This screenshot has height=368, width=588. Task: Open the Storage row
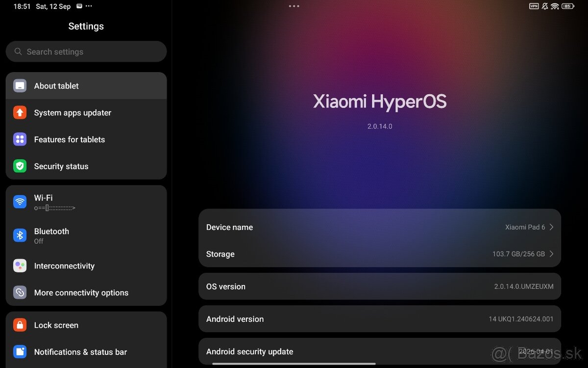click(380, 254)
